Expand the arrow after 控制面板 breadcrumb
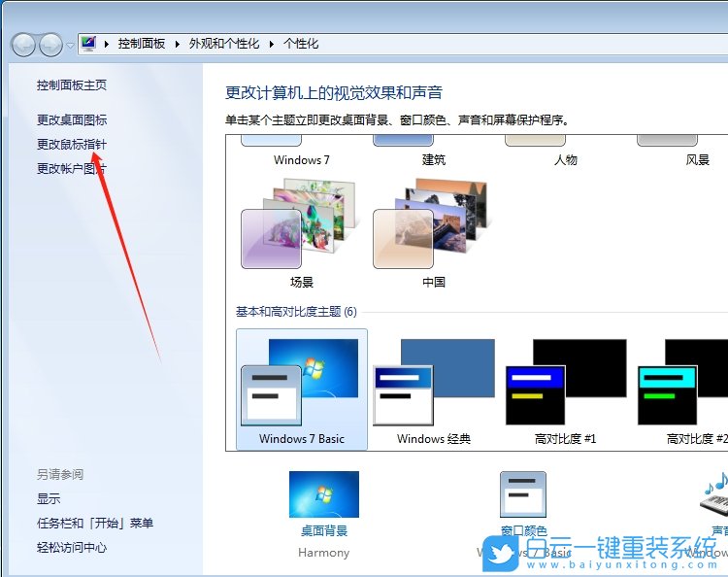Screen dimensions: 728x577 click(x=178, y=44)
